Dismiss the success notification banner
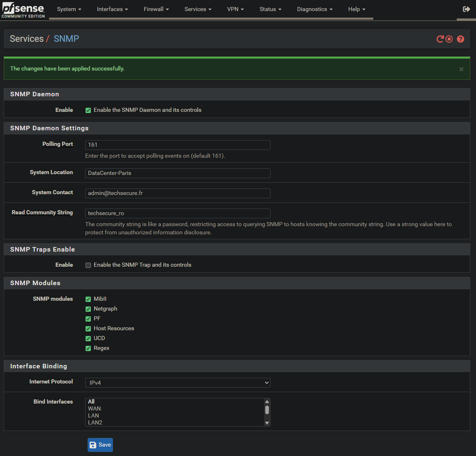This screenshot has width=476, height=456. (461, 69)
